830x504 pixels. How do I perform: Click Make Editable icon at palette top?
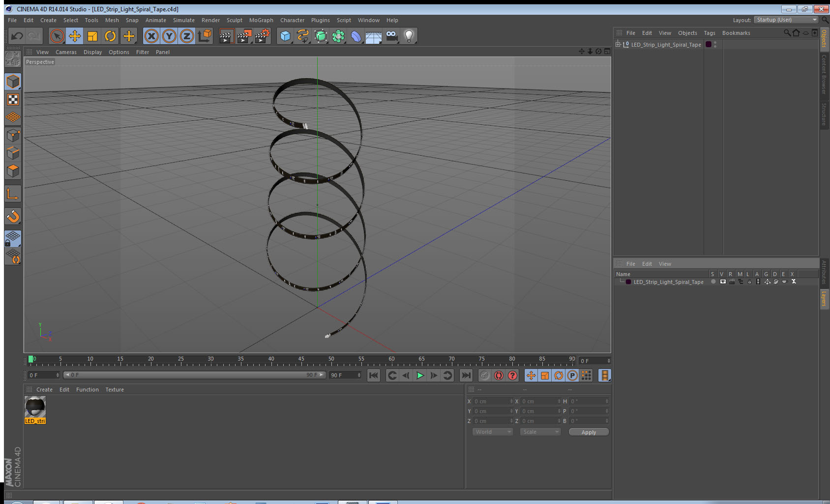point(13,59)
